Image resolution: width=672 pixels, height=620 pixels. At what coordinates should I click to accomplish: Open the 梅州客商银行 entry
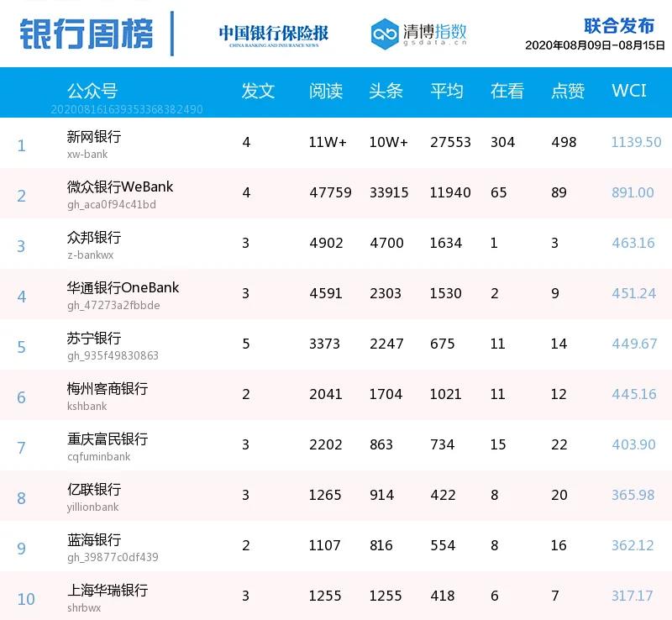coord(108,388)
